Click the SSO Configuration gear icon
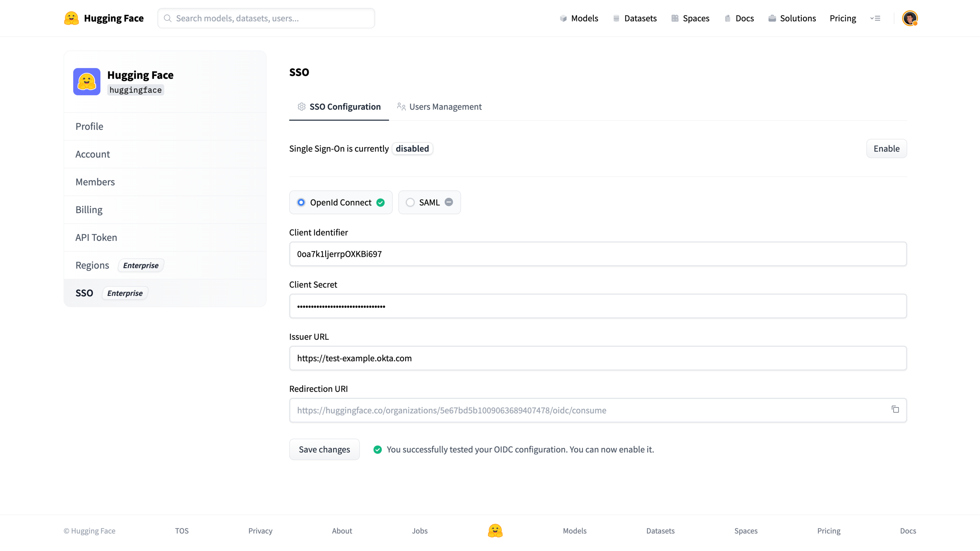980x551 pixels. tap(301, 107)
